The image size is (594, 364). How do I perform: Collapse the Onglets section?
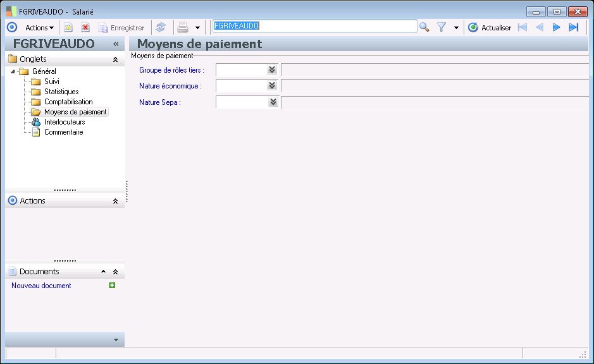click(116, 59)
